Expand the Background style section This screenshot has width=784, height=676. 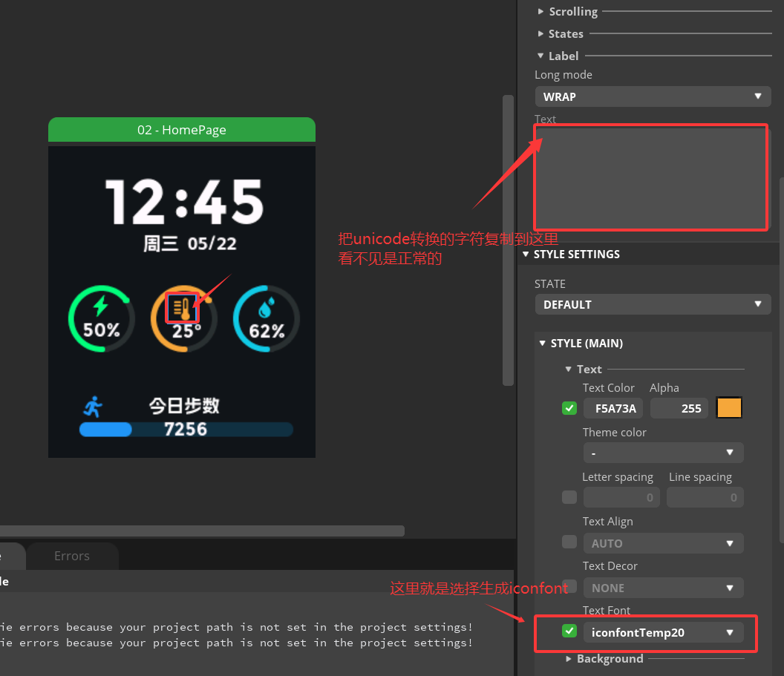(x=609, y=659)
